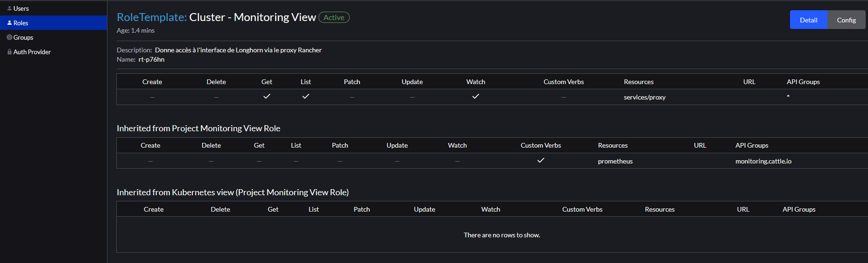Click the List checkmark for services/proxy
The image size is (868, 263).
tap(306, 96)
